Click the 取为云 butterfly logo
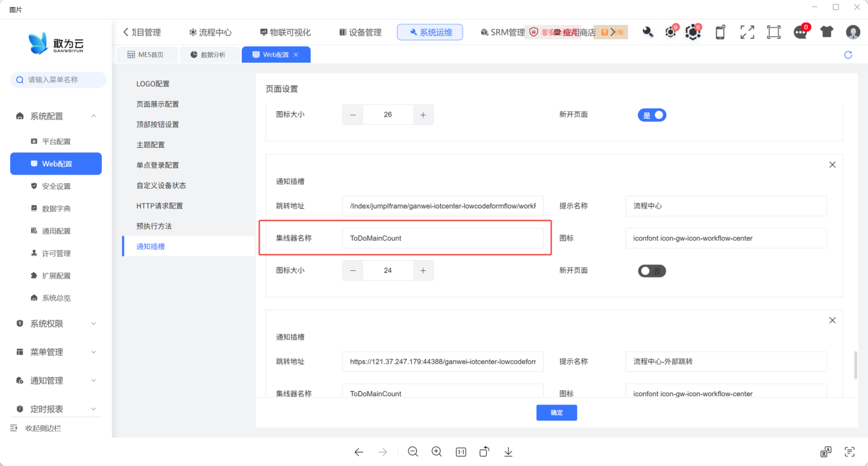Viewport: 868px width, 466px height. coord(56,44)
